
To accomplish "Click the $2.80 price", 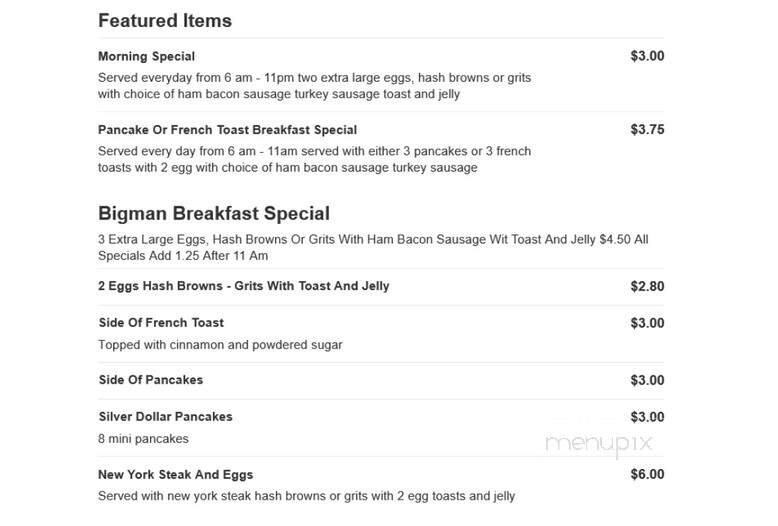I will pyautogui.click(x=647, y=286).
